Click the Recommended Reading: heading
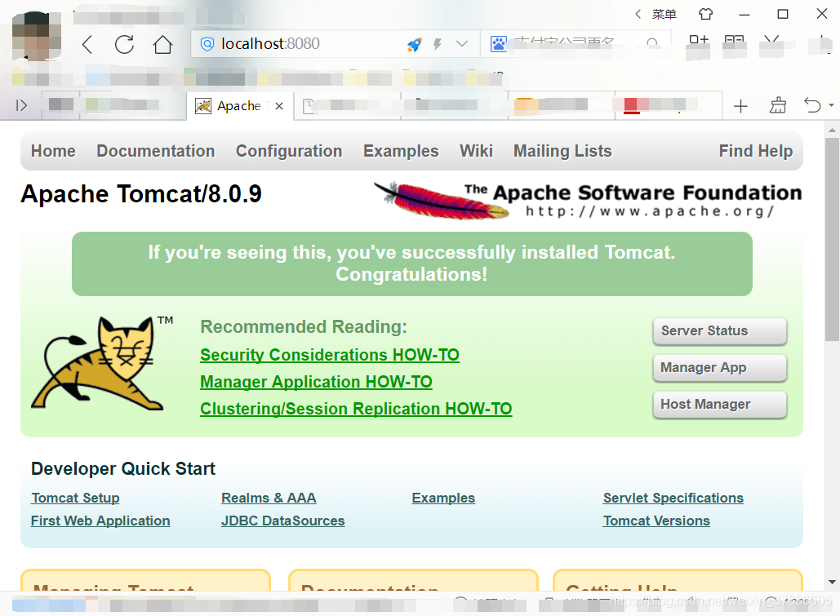 [304, 326]
